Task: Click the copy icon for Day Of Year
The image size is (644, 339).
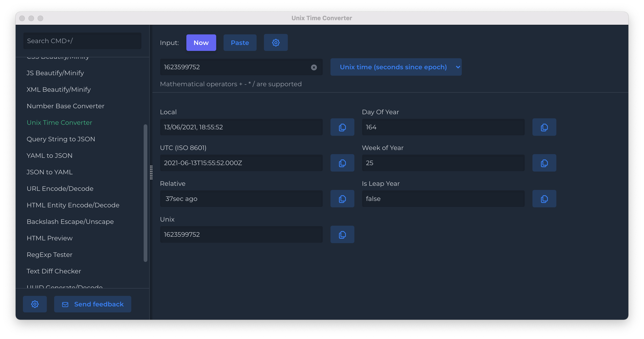Action: [x=544, y=127]
